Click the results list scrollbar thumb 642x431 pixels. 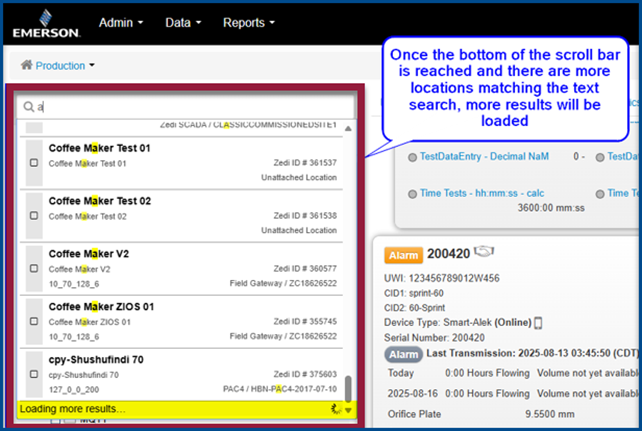(348, 389)
